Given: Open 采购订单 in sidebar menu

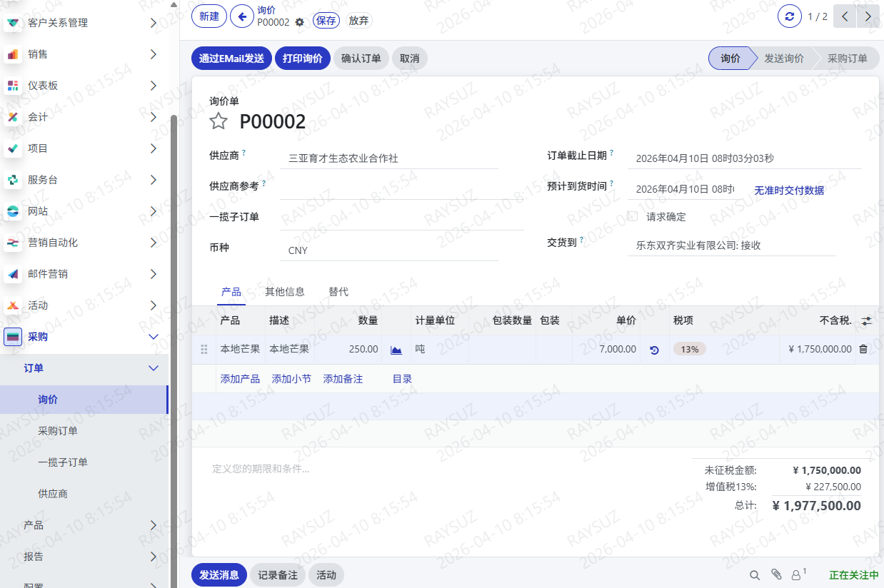Looking at the screenshot, I should coord(84,431).
